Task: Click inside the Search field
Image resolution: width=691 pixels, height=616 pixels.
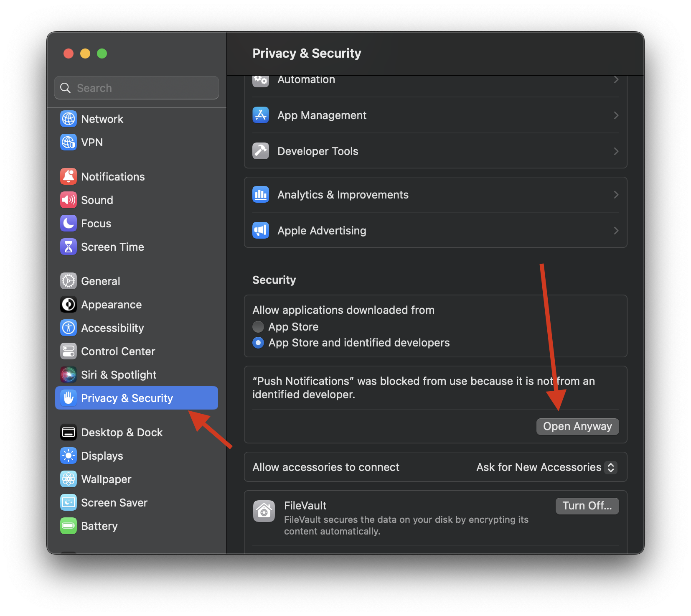Action: pyautogui.click(x=137, y=88)
